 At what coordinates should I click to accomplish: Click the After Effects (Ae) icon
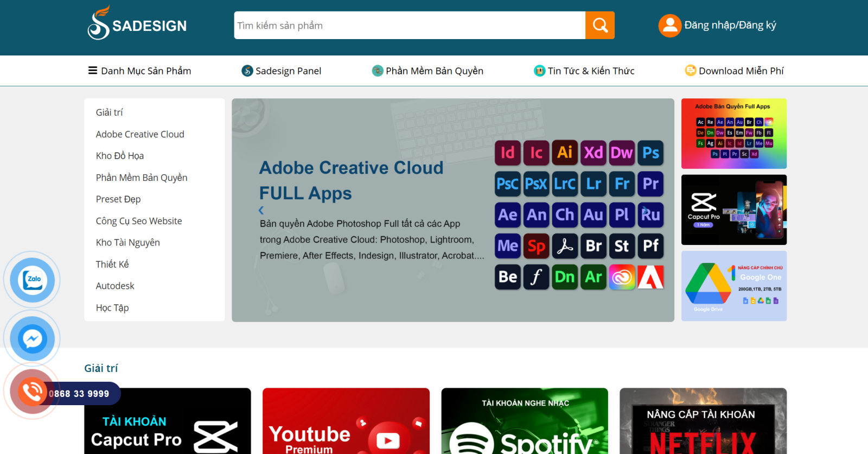tap(508, 215)
